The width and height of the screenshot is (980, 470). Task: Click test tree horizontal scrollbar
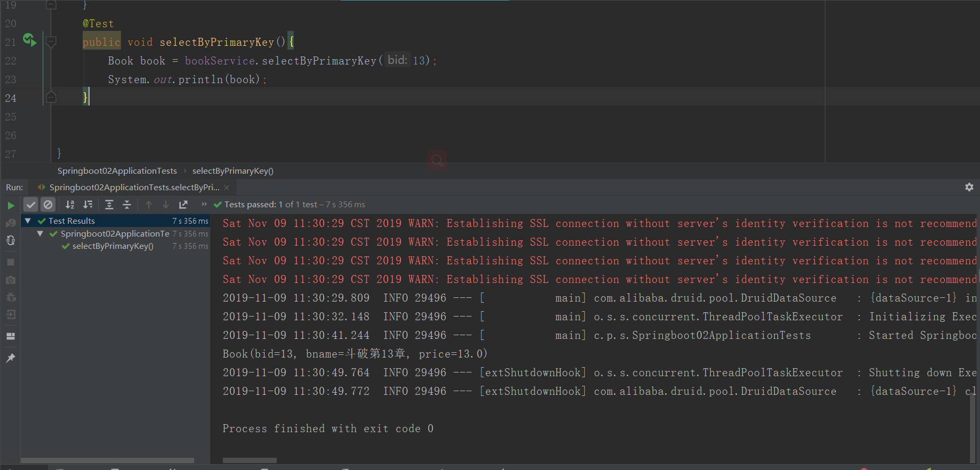coord(107,460)
